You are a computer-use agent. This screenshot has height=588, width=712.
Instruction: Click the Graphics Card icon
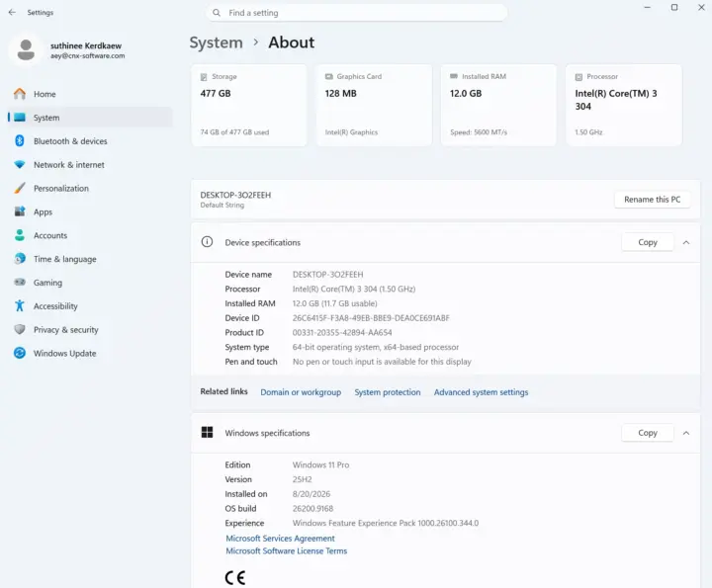pyautogui.click(x=328, y=77)
